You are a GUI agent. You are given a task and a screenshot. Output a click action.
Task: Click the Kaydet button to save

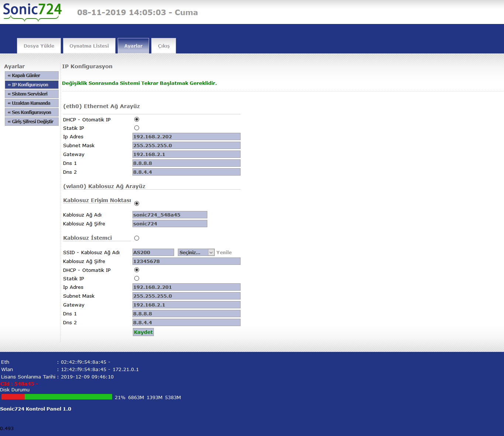pyautogui.click(x=143, y=332)
